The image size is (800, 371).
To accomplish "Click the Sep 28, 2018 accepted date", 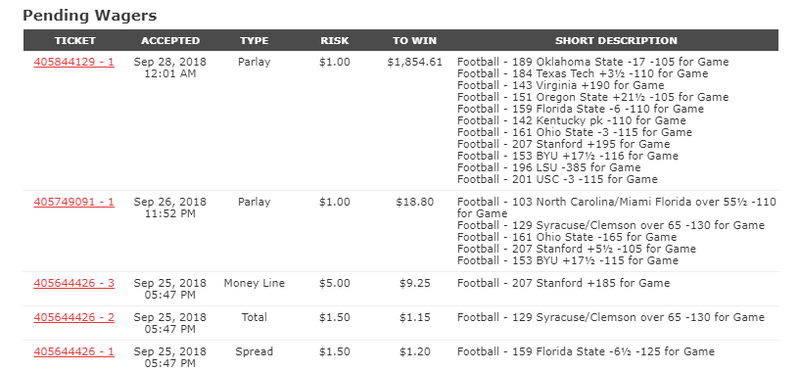I will [170, 62].
